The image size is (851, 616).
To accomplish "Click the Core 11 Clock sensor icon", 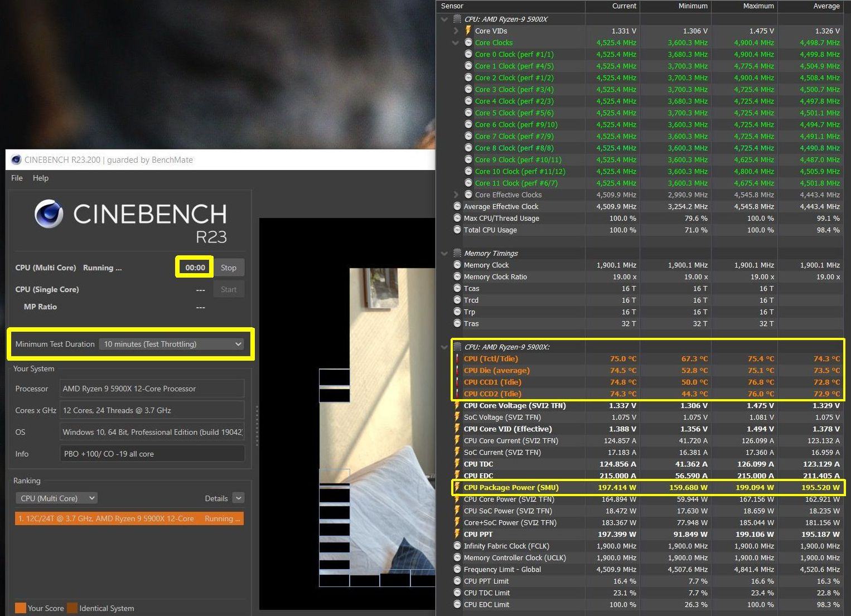I will tap(468, 183).
